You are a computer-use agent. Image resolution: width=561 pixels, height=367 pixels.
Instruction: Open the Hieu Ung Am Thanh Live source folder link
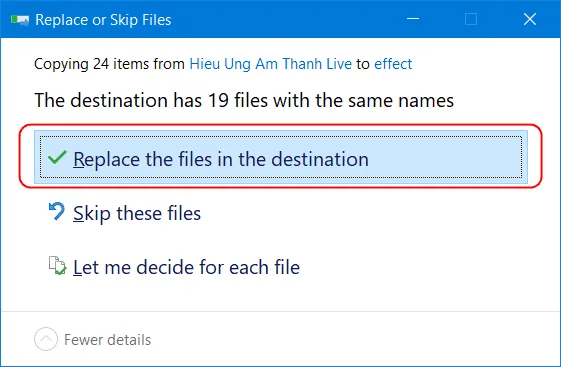(x=270, y=64)
